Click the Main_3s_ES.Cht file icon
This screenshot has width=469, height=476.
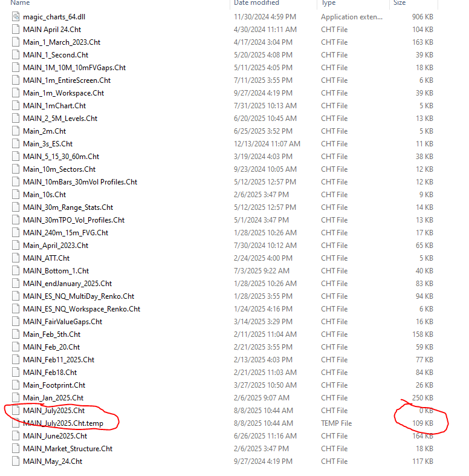pos(16,143)
